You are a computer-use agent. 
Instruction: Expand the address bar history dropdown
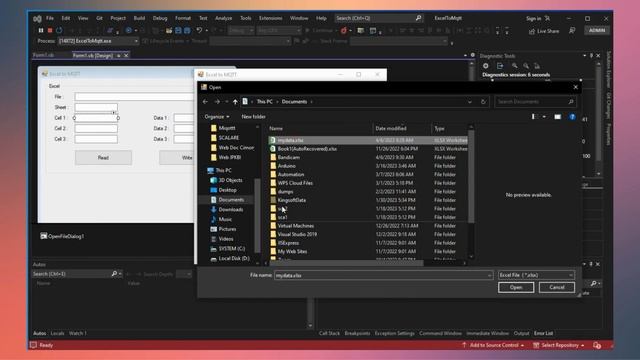point(470,102)
